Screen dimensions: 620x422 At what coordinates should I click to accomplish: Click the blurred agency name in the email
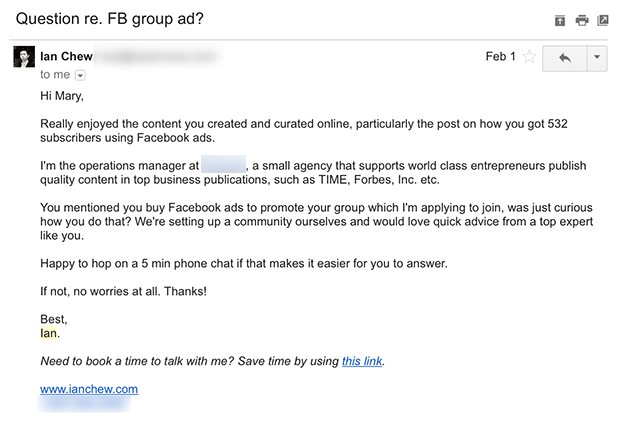click(x=223, y=165)
